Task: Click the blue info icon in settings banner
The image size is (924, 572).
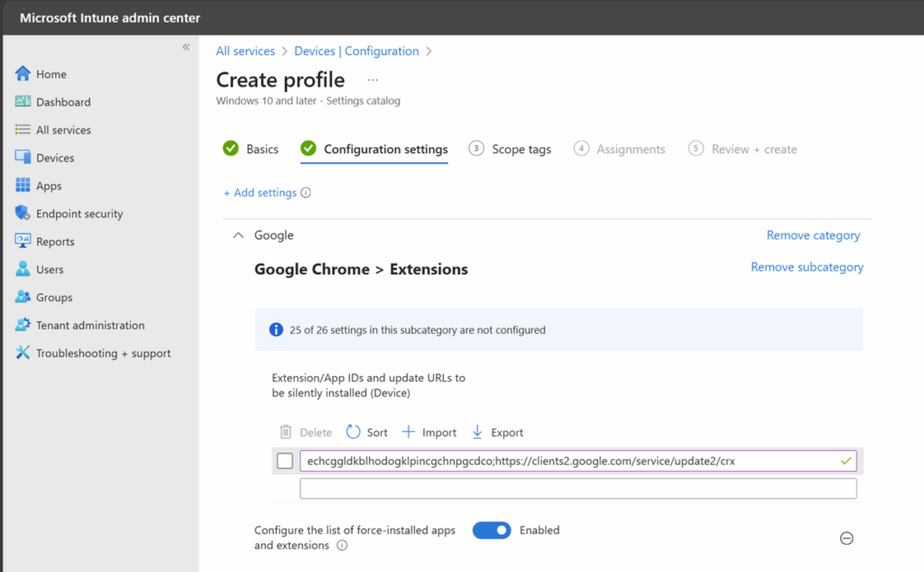Action: (x=276, y=329)
